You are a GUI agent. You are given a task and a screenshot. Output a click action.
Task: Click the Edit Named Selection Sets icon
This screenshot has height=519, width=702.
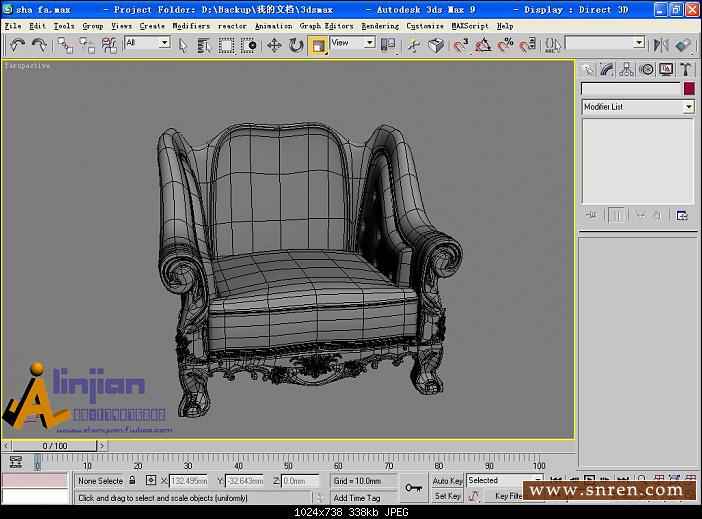[x=552, y=45]
